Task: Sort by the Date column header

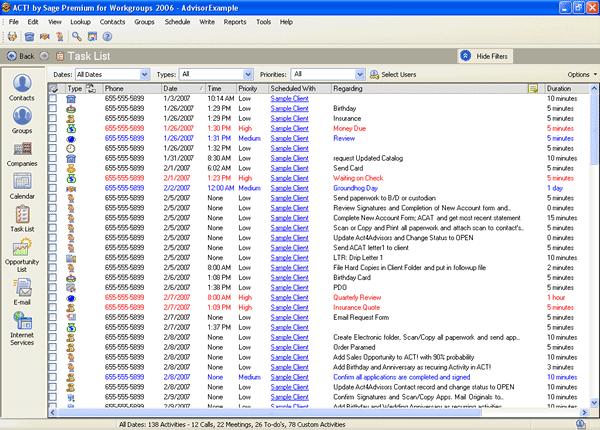Action: (183, 89)
